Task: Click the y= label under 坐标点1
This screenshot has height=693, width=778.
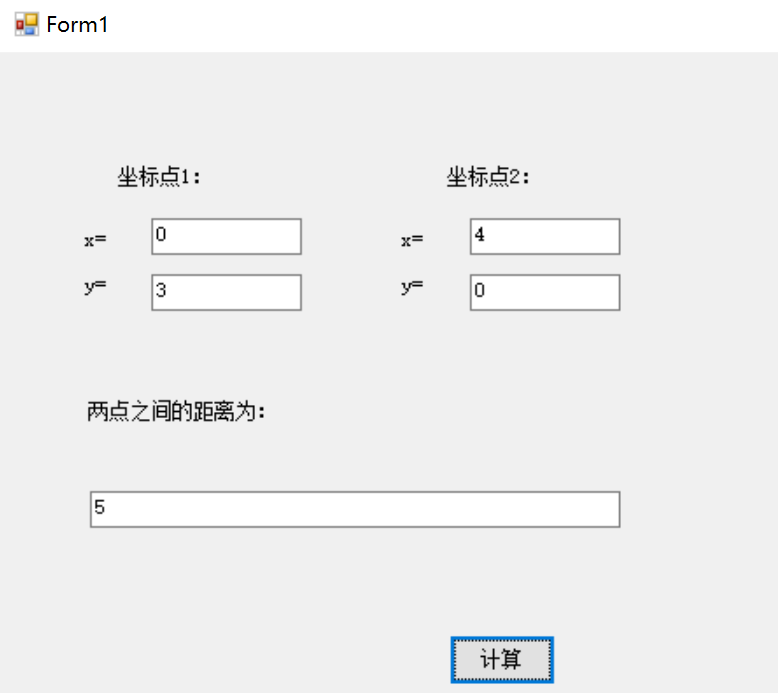Action: pyautogui.click(x=95, y=287)
